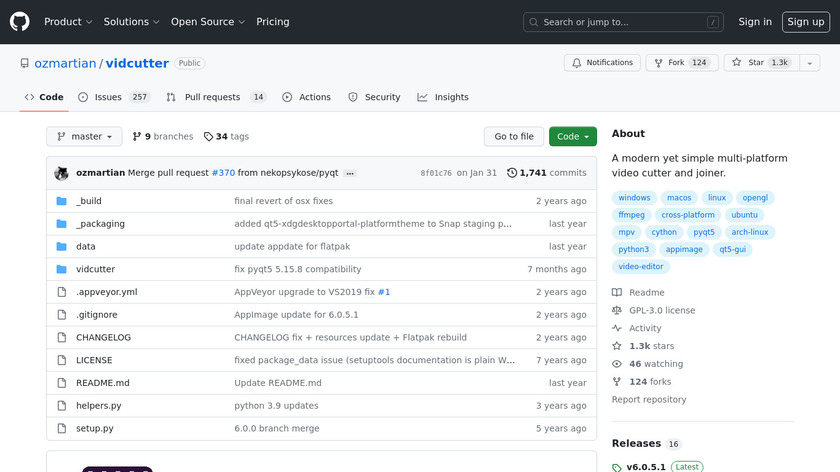Viewport: 840px width, 472px height.
Task: Click the ffmpeg topic tag
Action: 632,215
